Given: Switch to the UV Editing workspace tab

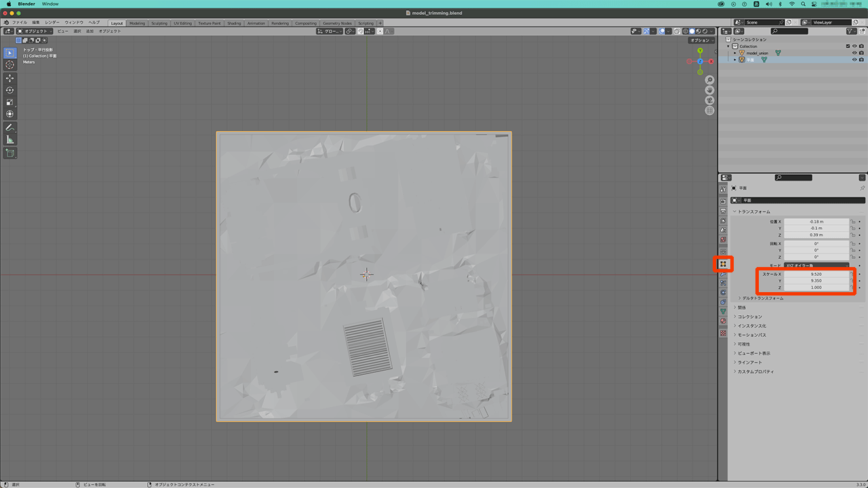Looking at the screenshot, I should click(183, 23).
